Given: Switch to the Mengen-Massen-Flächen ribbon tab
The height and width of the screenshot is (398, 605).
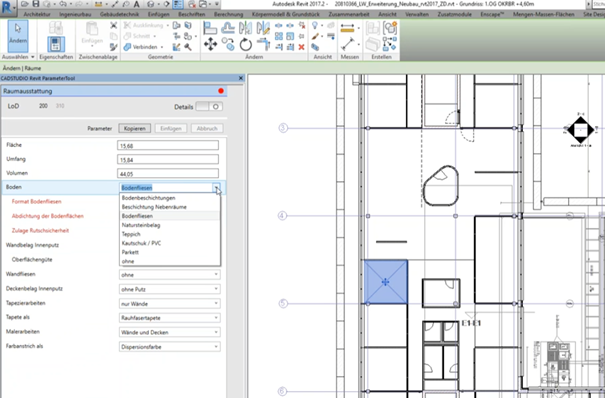Looking at the screenshot, I should (x=544, y=14).
